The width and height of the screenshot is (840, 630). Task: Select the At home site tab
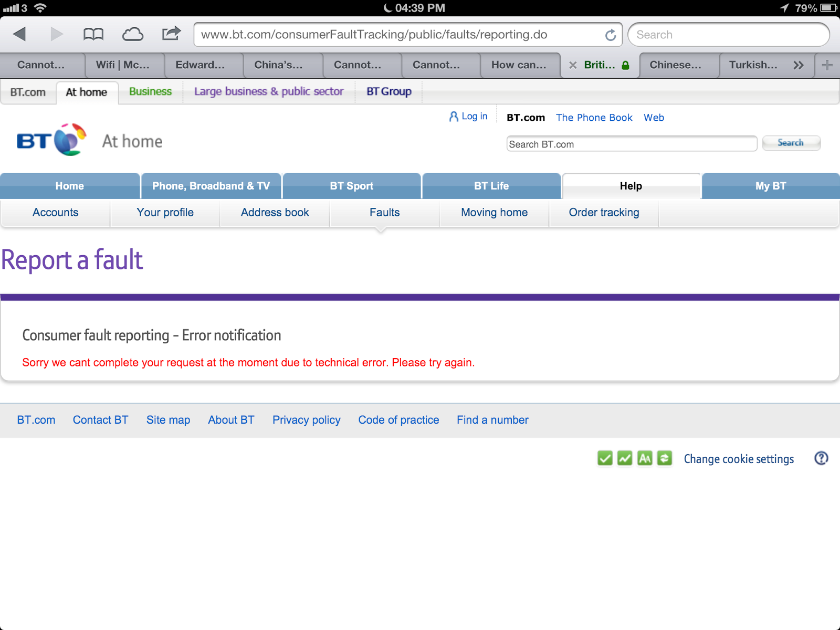click(x=87, y=92)
